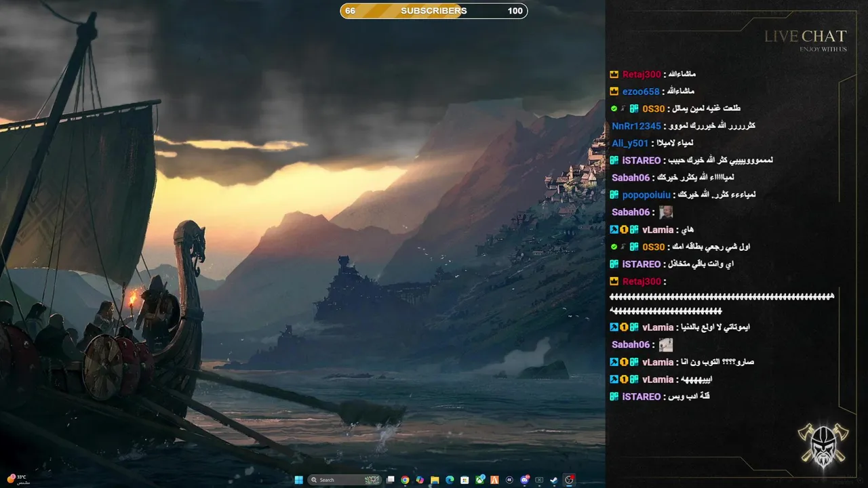Open the Xbox app from the taskbar
Image resolution: width=868 pixels, height=488 pixels.
tap(480, 480)
